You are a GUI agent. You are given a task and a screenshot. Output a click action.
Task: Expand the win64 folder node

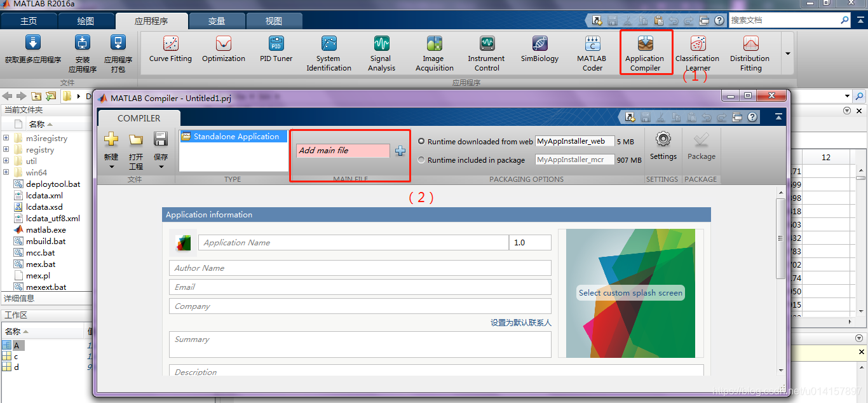tap(6, 172)
